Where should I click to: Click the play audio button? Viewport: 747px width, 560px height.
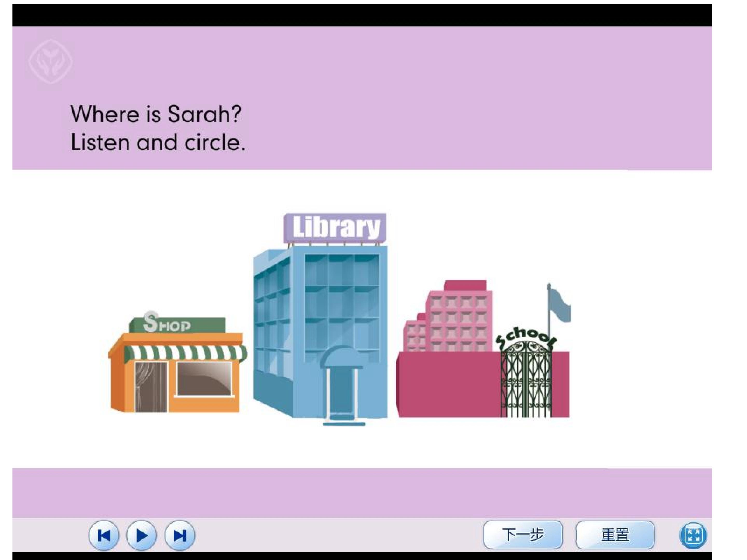(x=141, y=535)
